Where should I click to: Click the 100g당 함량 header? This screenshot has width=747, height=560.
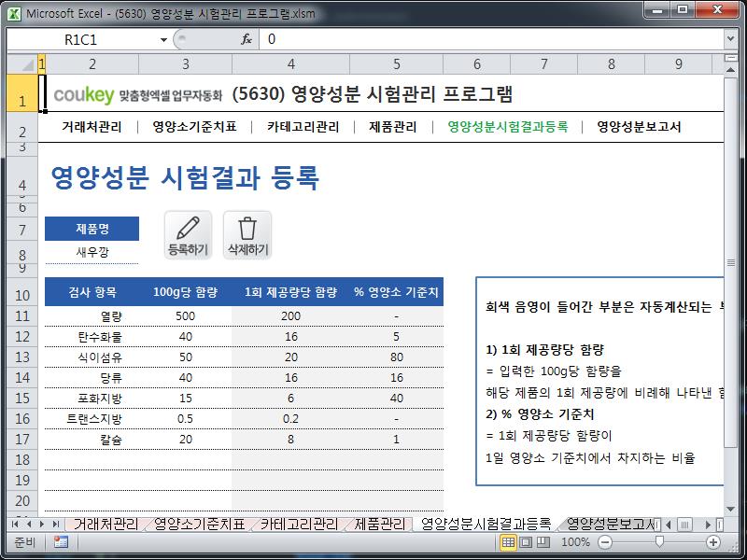point(185,292)
